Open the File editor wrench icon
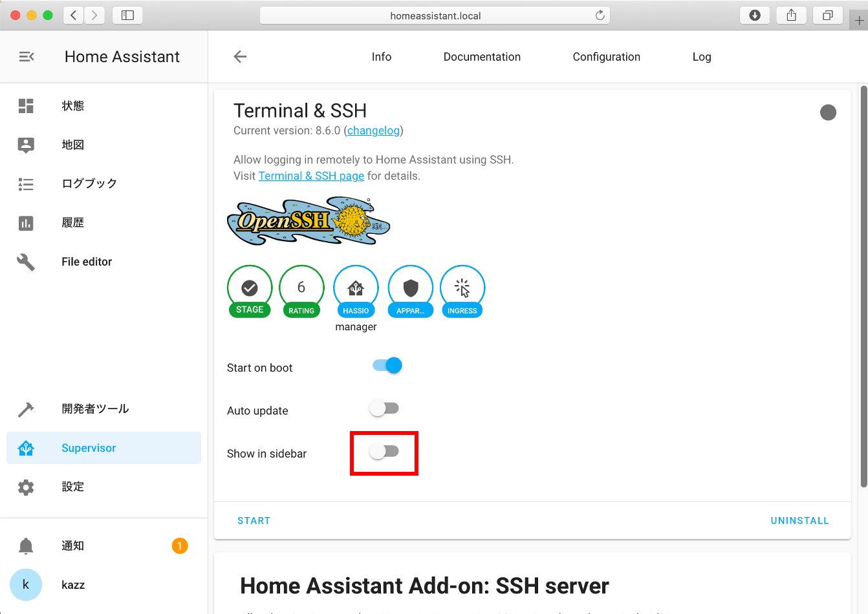This screenshot has height=614, width=868. 26,262
